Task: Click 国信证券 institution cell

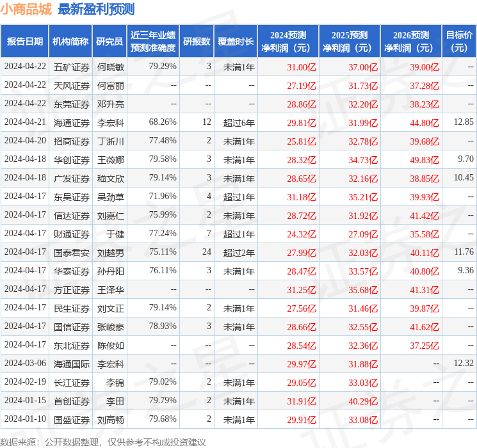Action: pyautogui.click(x=72, y=327)
